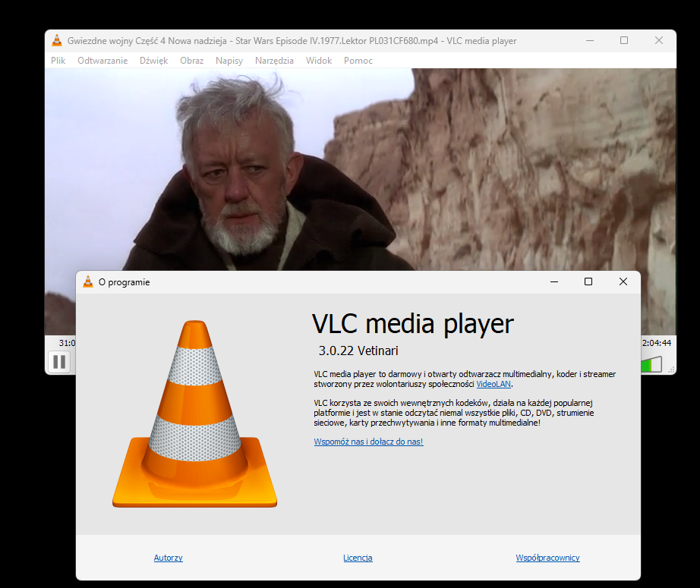Viewport: 700px width, 588px height.
Task: Maximize the O programie dialog
Action: tap(588, 281)
